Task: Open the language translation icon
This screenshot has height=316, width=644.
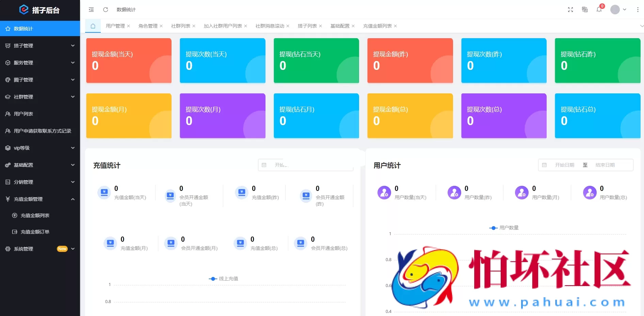Action: (x=585, y=10)
